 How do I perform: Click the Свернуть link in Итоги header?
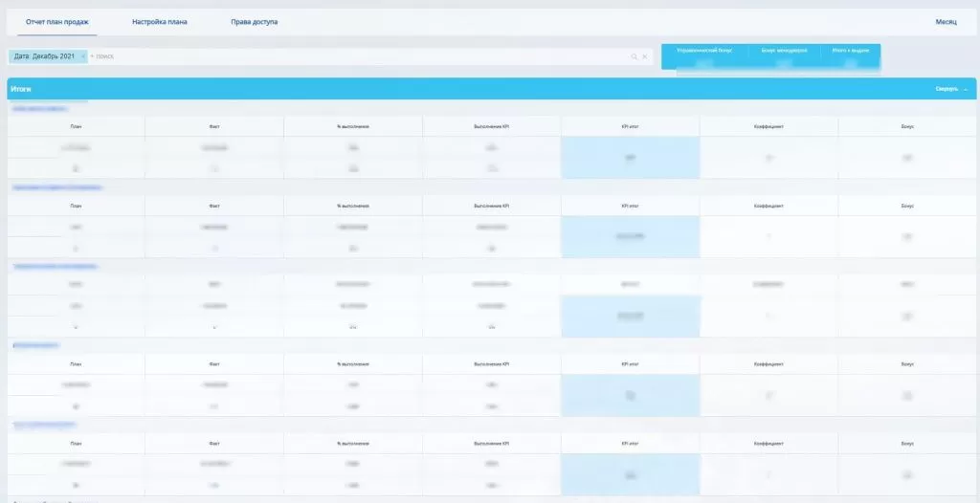coord(946,89)
